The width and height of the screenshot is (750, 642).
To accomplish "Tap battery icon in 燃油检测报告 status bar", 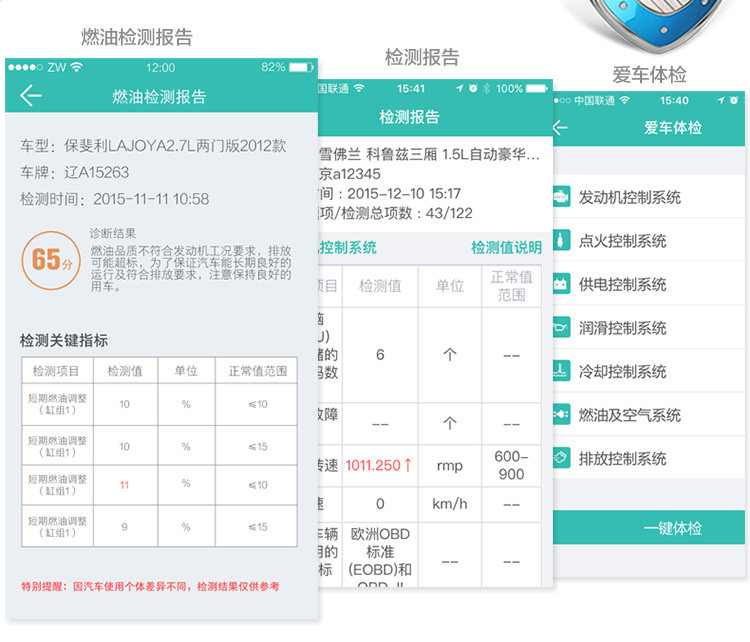I will tap(301, 67).
